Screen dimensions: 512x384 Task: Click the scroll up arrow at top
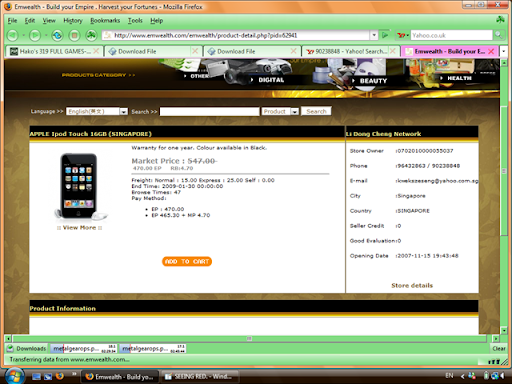pos(504,63)
